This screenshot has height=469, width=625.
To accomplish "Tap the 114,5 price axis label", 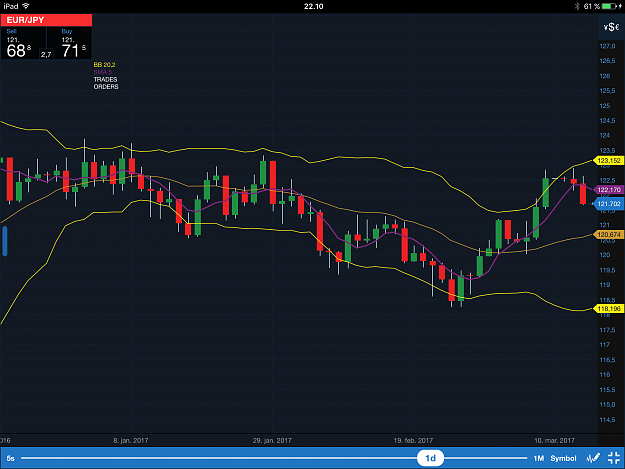I will click(607, 420).
